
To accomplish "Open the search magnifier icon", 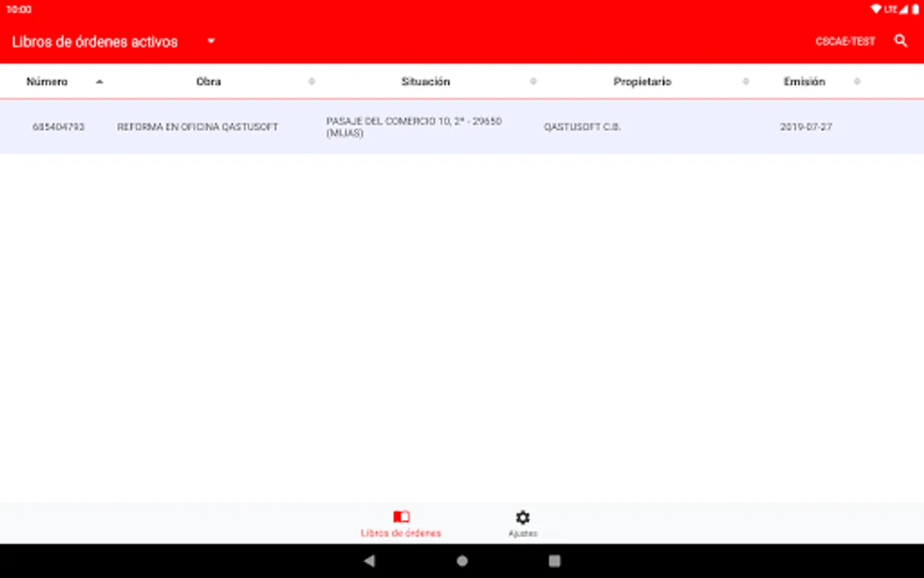I will pyautogui.click(x=900, y=41).
